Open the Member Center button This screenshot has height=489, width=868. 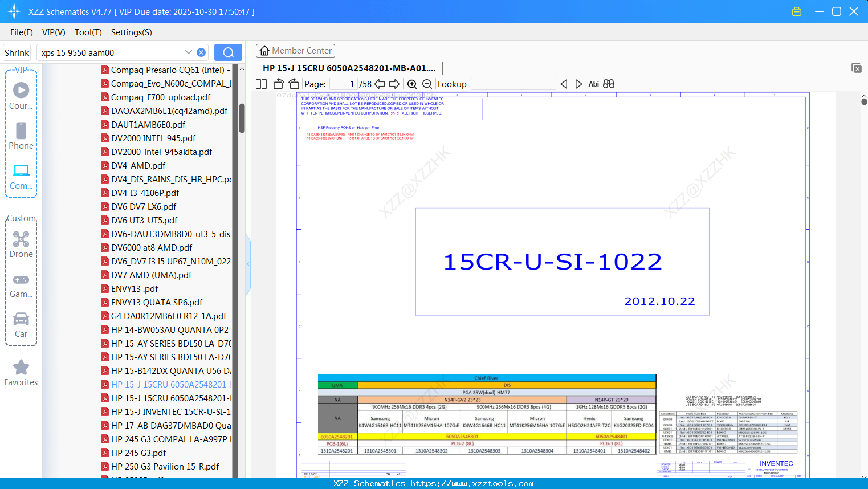click(x=295, y=51)
